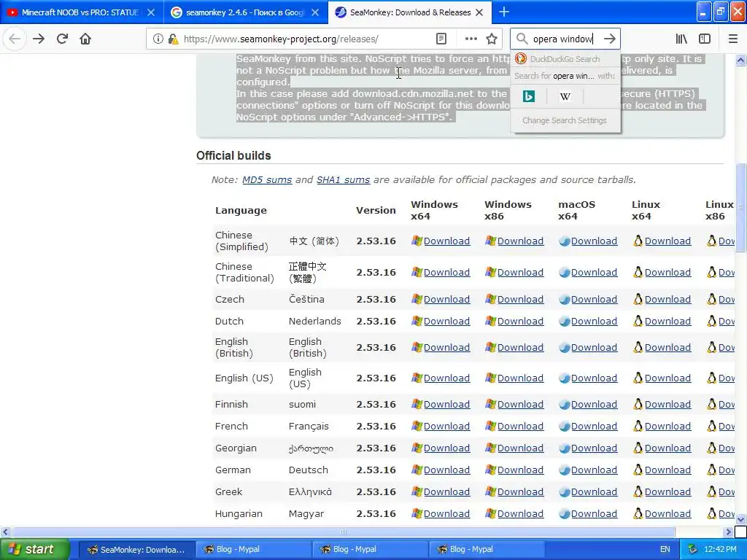
Task: Download Greek macOS x64 build
Action: 594,492
